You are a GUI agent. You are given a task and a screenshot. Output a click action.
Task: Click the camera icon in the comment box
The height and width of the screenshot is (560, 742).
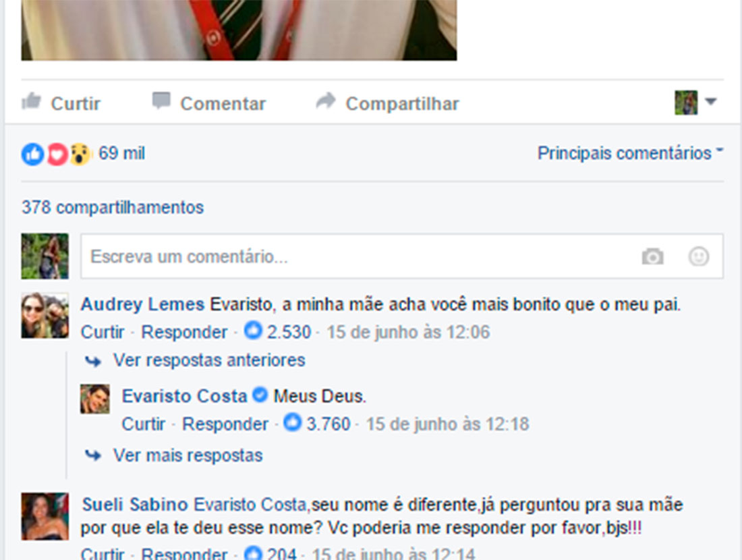tap(652, 256)
